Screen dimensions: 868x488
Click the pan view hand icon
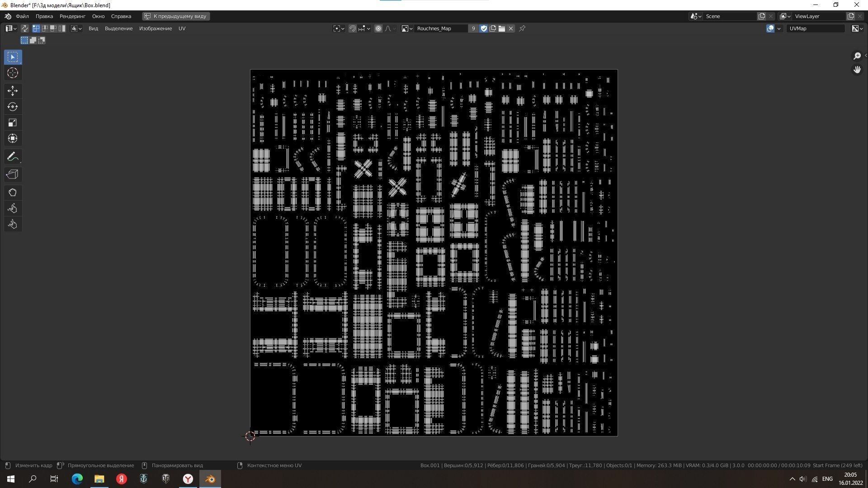coord(857,70)
